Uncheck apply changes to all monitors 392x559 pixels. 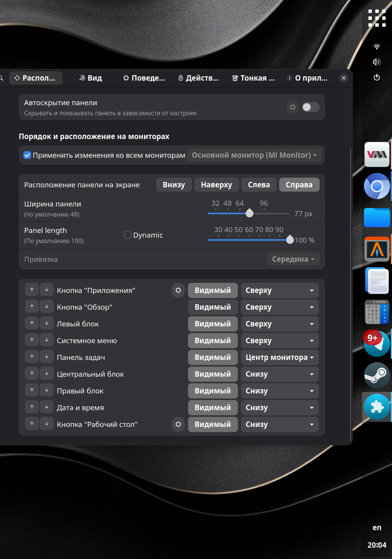pyautogui.click(x=27, y=155)
